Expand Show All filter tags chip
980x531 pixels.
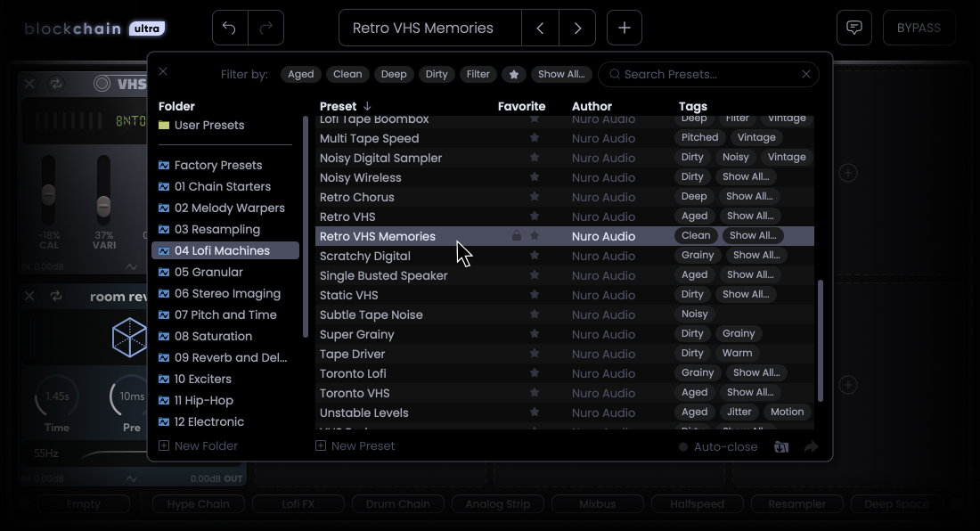coord(561,74)
